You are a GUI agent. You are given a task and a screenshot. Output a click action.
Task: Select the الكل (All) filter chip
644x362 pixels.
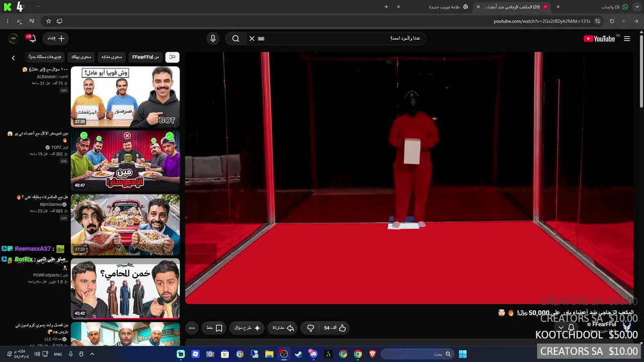(x=172, y=57)
